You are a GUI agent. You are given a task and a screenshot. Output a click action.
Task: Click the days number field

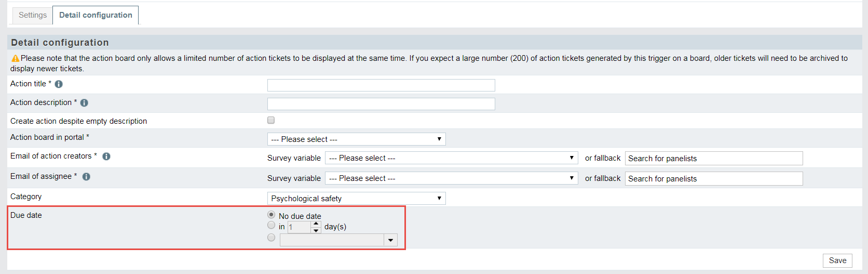299,227
